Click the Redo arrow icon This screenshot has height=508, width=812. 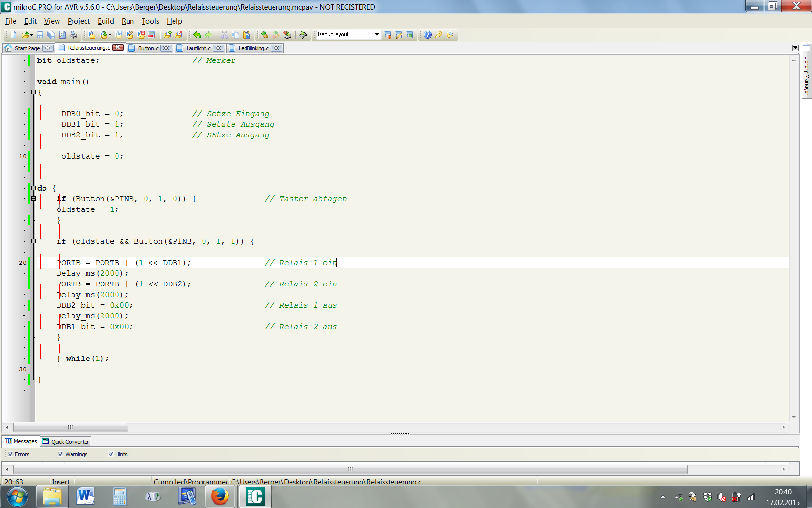coord(208,35)
